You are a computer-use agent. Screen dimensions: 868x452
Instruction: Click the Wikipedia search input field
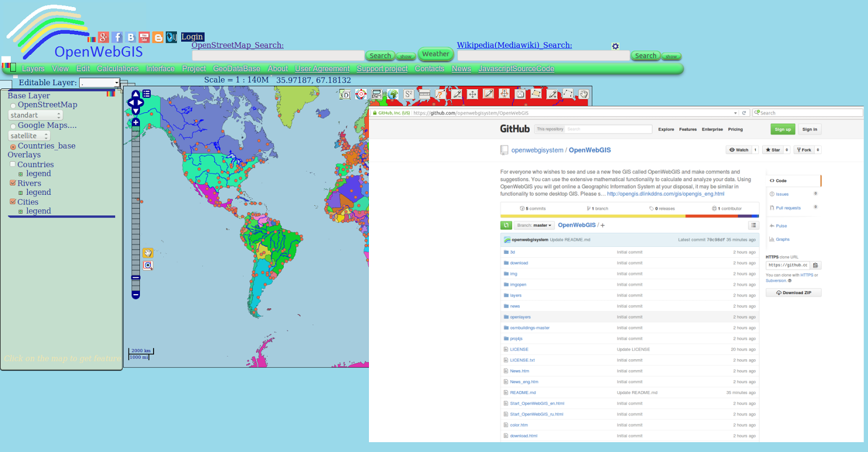tap(544, 55)
